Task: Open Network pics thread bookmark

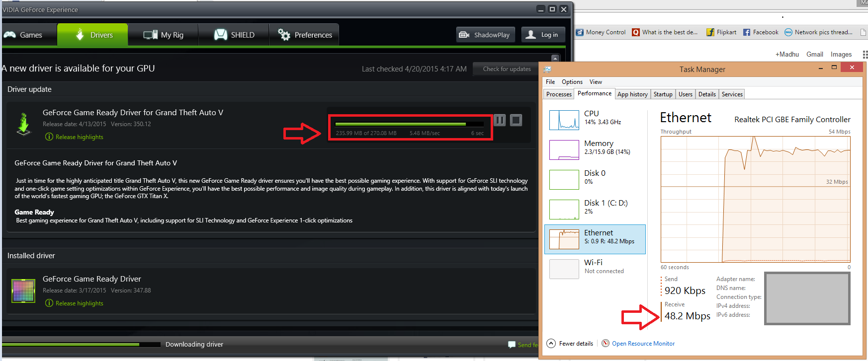Action: click(819, 32)
